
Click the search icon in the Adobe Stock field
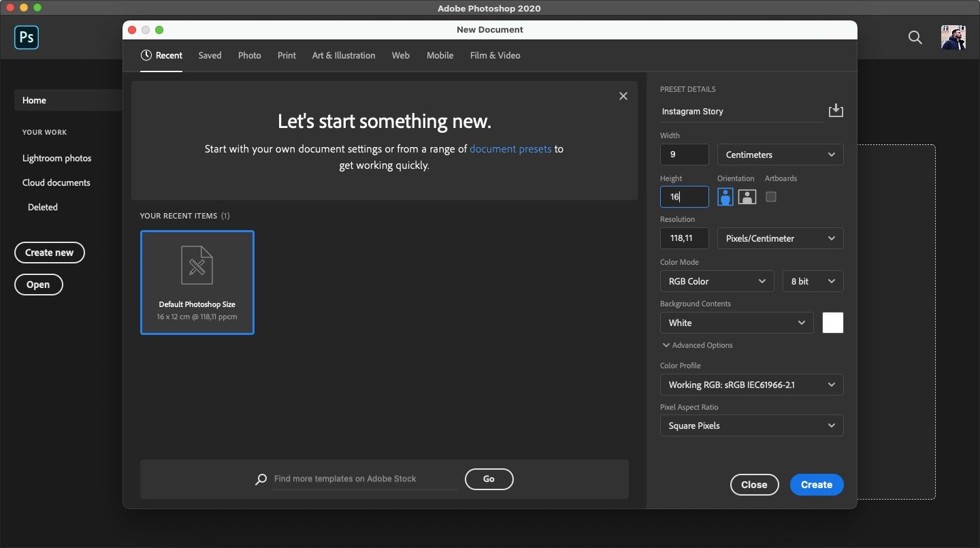pyautogui.click(x=261, y=479)
